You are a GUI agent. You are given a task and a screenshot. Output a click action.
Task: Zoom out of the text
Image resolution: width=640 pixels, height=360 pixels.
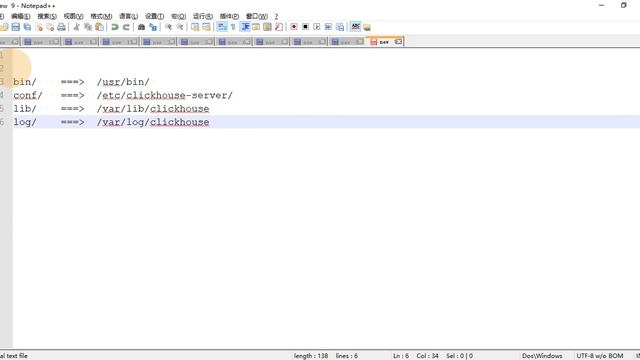click(180, 27)
